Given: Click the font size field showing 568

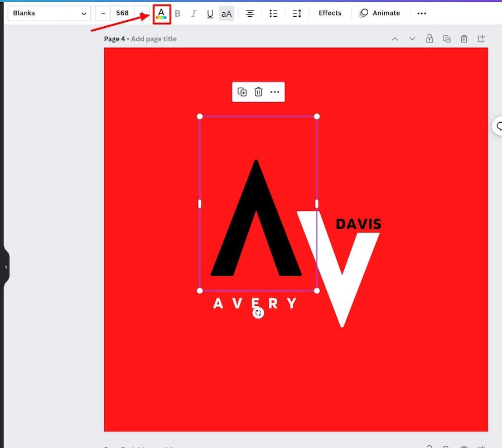Looking at the screenshot, I should pyautogui.click(x=122, y=13).
